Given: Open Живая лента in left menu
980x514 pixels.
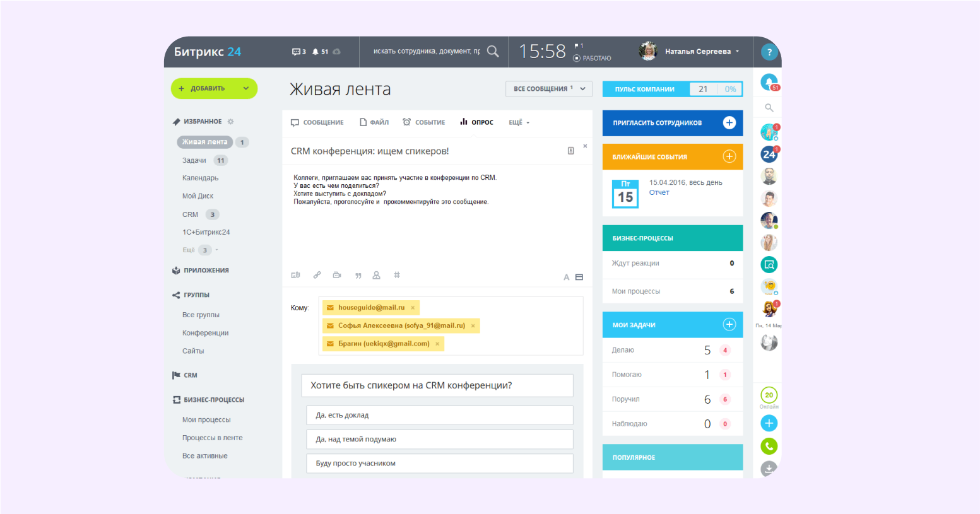Looking at the screenshot, I should point(205,142).
